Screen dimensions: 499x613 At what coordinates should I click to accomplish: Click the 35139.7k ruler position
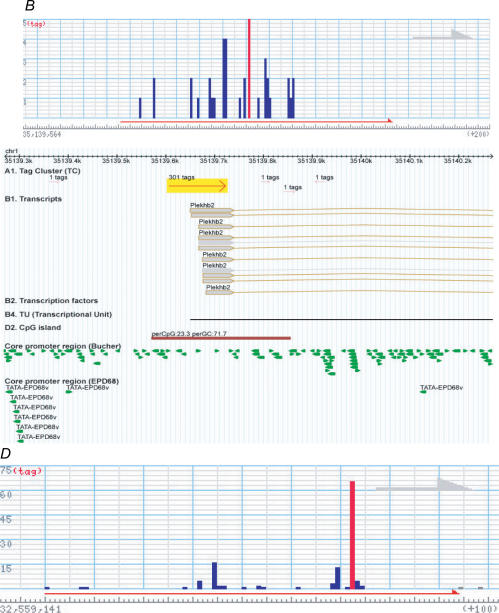coord(214,160)
